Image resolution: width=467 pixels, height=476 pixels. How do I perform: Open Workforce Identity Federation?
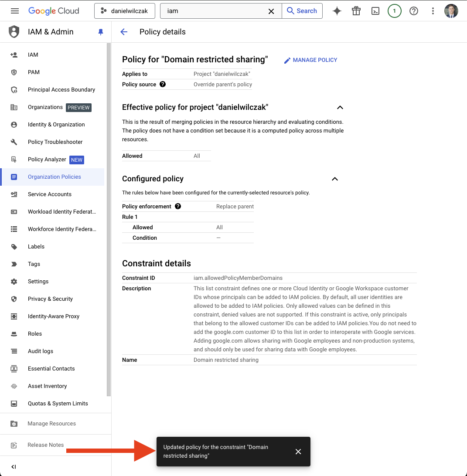click(52, 229)
